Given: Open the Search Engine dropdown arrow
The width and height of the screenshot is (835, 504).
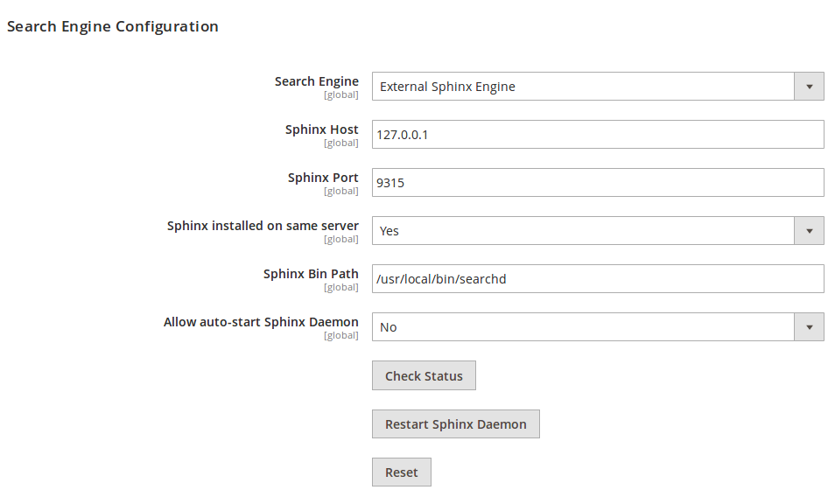Looking at the screenshot, I should (810, 86).
